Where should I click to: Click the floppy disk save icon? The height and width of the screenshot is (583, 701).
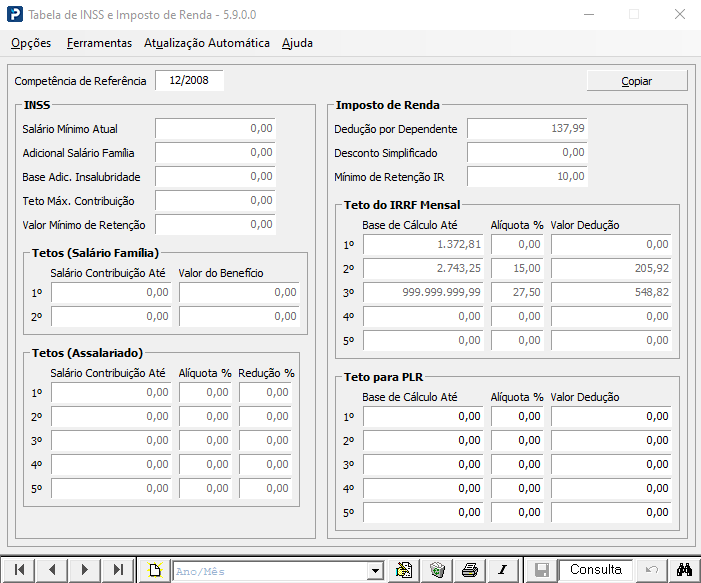point(542,570)
